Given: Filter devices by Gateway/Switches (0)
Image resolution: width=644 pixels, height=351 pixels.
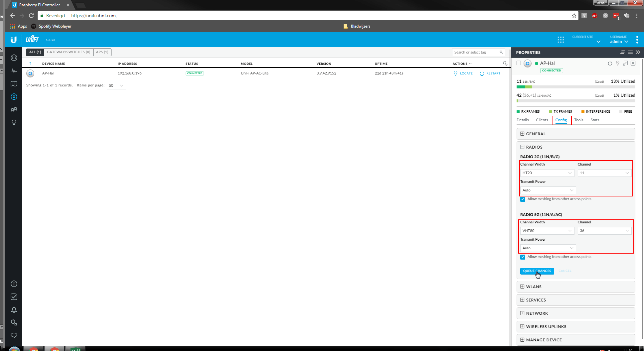Looking at the screenshot, I should point(69,52).
